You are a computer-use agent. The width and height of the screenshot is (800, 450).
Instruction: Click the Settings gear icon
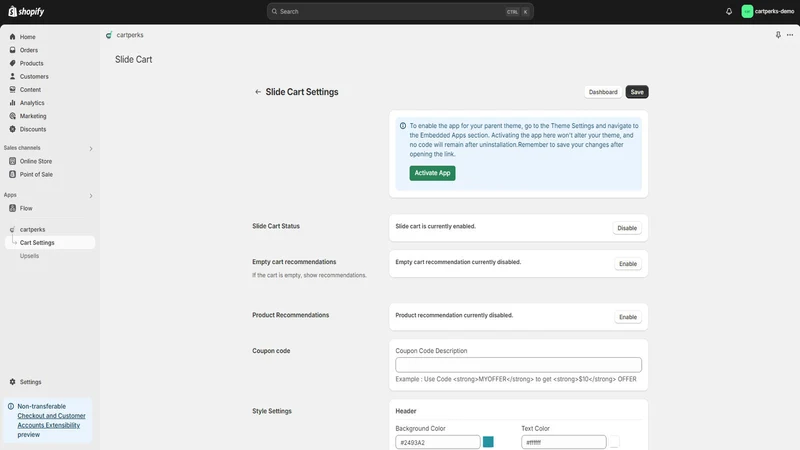point(12,382)
